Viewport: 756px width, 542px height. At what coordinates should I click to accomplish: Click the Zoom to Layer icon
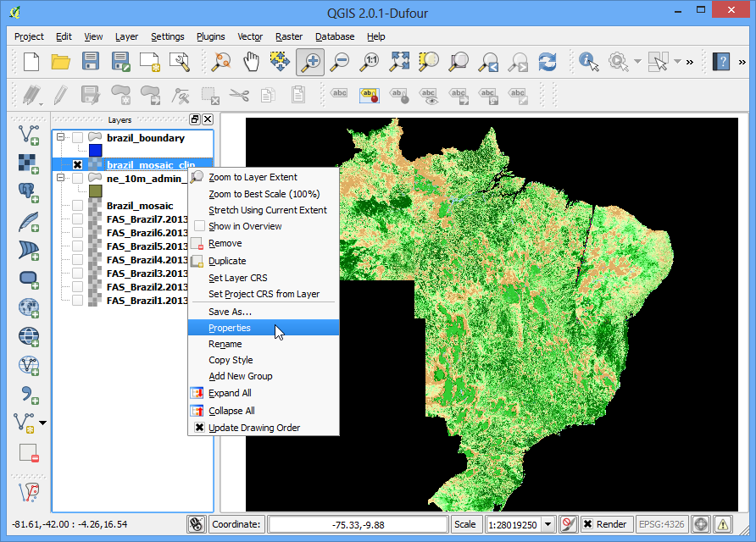[459, 62]
